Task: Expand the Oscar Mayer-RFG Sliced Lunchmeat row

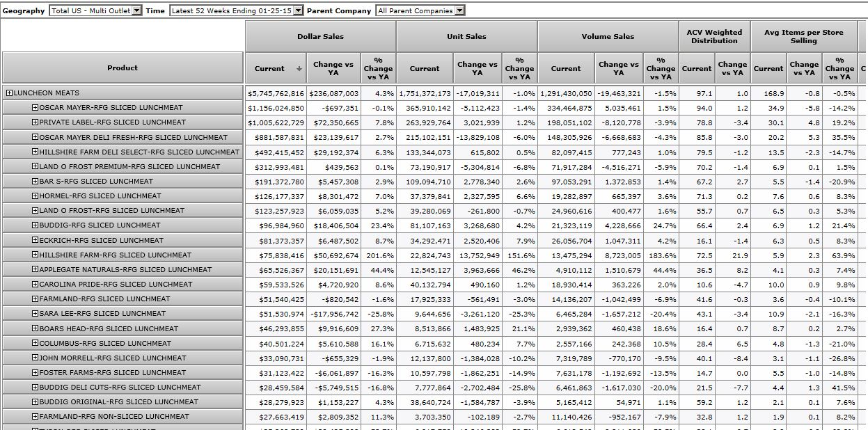Action: (35, 108)
